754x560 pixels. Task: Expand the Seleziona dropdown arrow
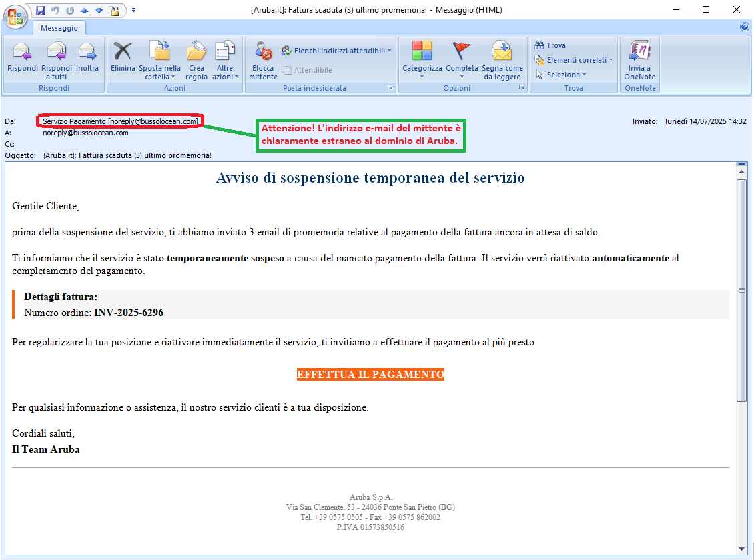pos(584,75)
